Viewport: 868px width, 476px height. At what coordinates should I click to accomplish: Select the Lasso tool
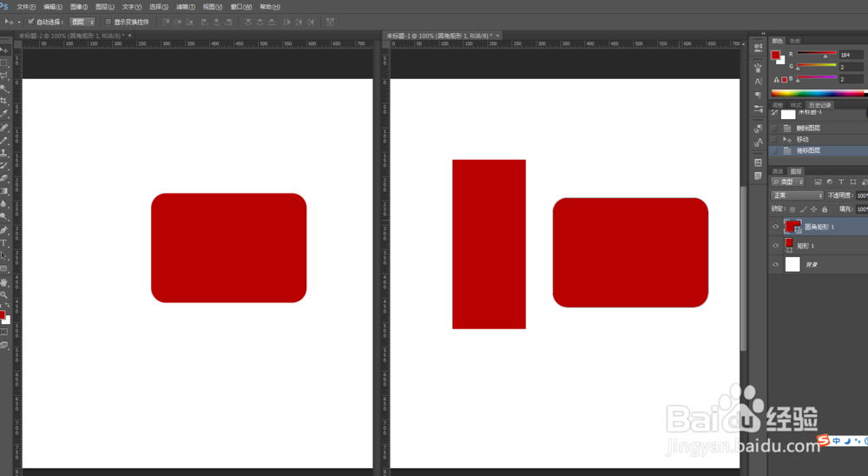pyautogui.click(x=4, y=76)
